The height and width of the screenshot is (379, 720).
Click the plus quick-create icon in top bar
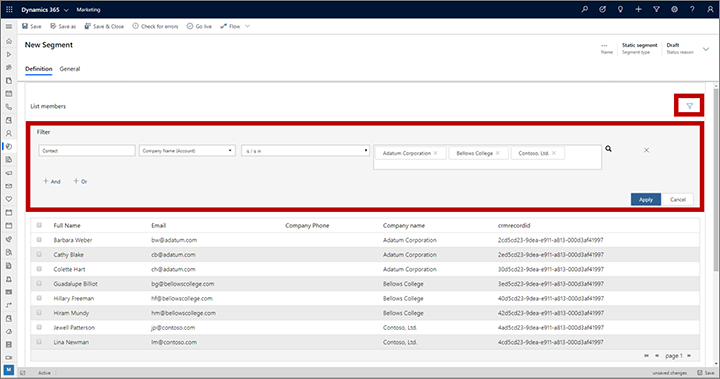click(x=638, y=9)
